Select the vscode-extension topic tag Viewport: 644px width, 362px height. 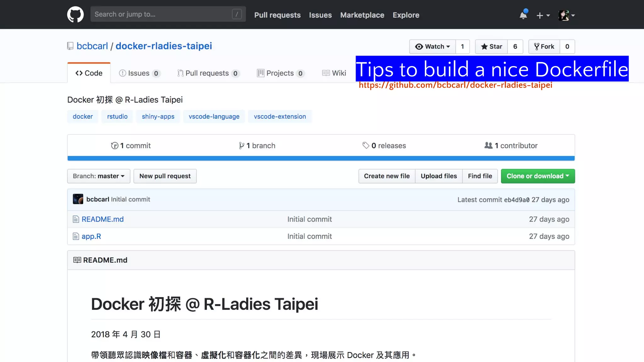pos(280,117)
